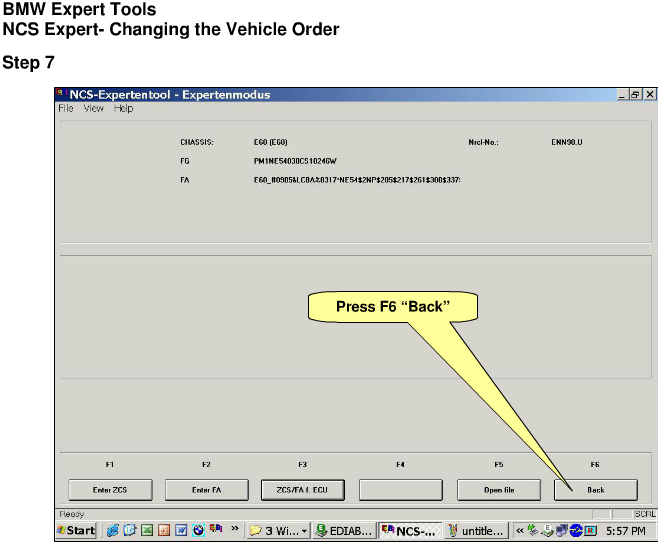Expand hidden quick launch icons chevron
The height and width of the screenshot is (543, 658).
(235, 529)
